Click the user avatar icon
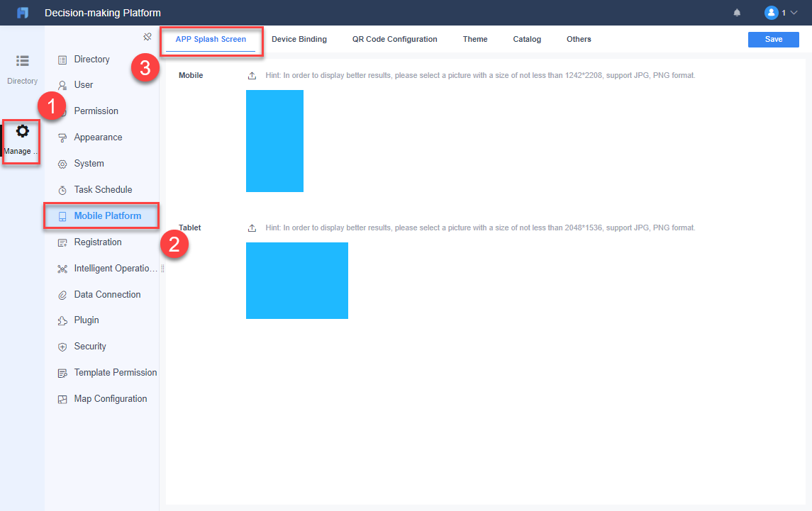This screenshot has width=812, height=511. click(x=771, y=12)
